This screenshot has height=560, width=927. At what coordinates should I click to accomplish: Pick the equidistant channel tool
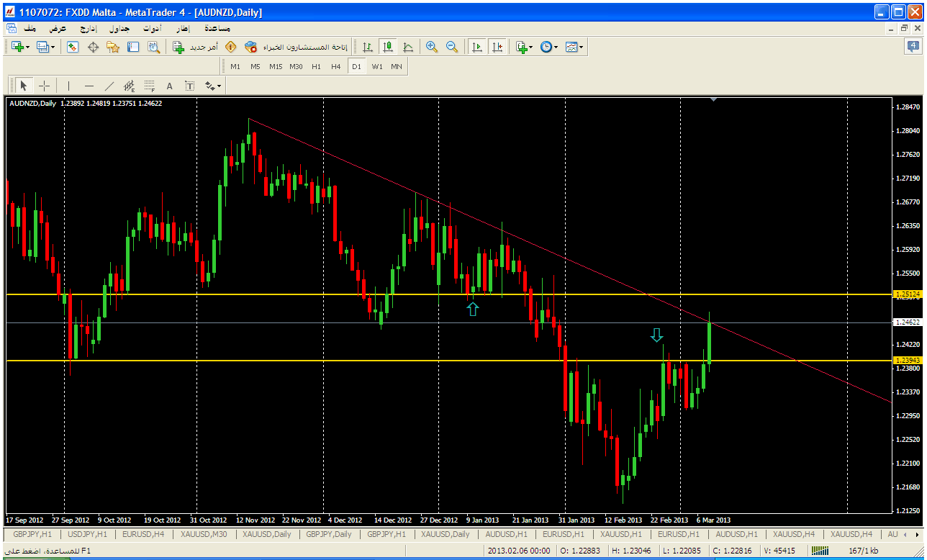pyautogui.click(x=130, y=86)
